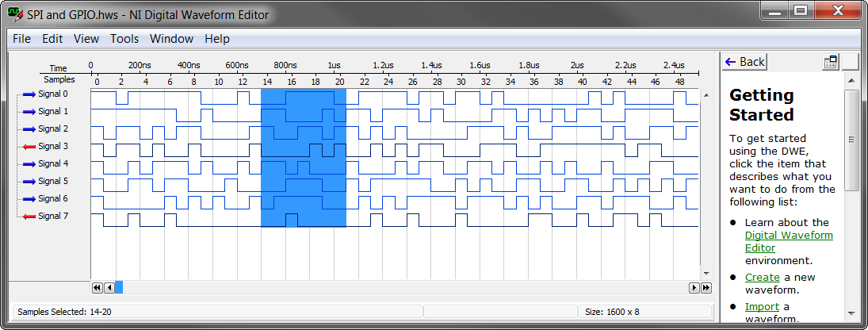Screen dimensions: 868x330
Task: Click the application icon in title bar
Action: click(x=15, y=14)
